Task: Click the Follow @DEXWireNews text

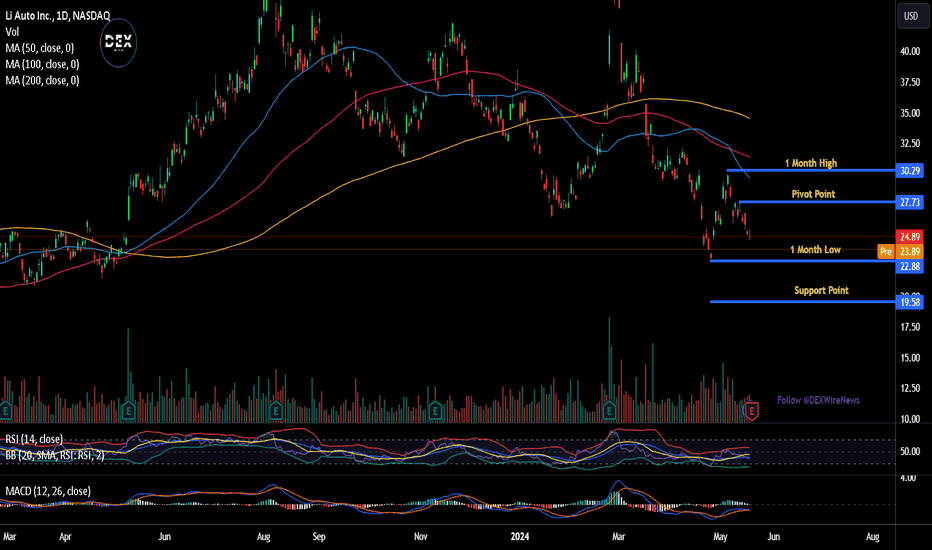Action: point(818,400)
